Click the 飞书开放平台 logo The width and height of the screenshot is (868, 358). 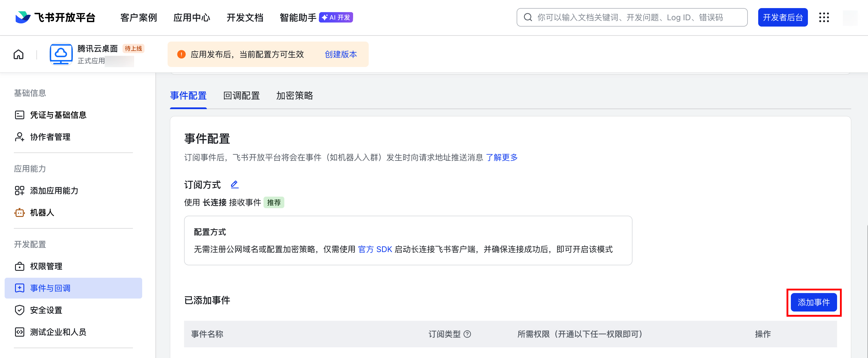click(55, 18)
